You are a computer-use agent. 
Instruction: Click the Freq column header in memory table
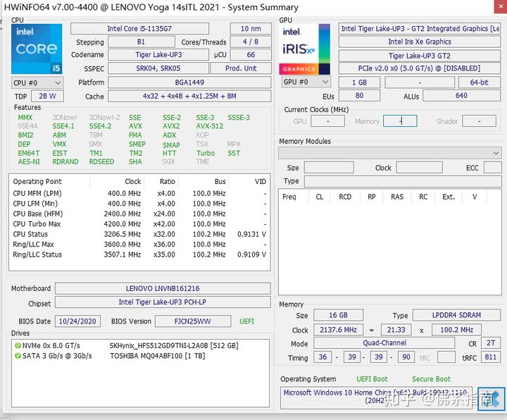point(289,197)
